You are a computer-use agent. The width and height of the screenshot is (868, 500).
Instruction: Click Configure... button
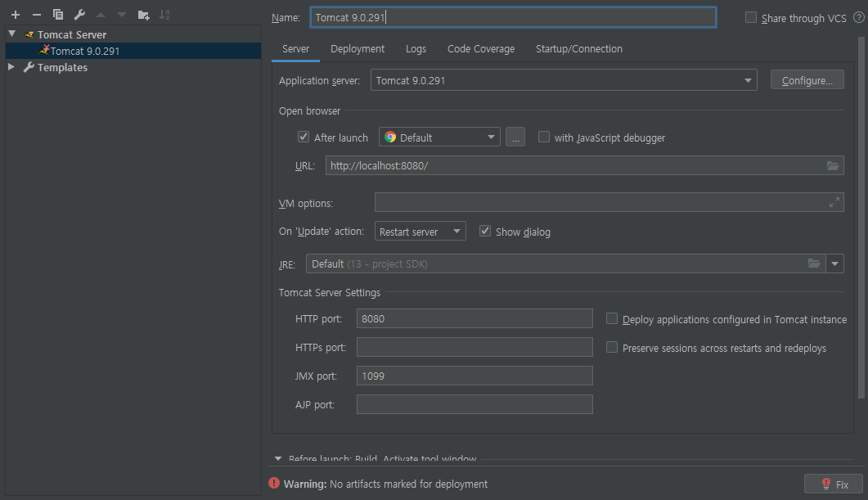tap(807, 80)
